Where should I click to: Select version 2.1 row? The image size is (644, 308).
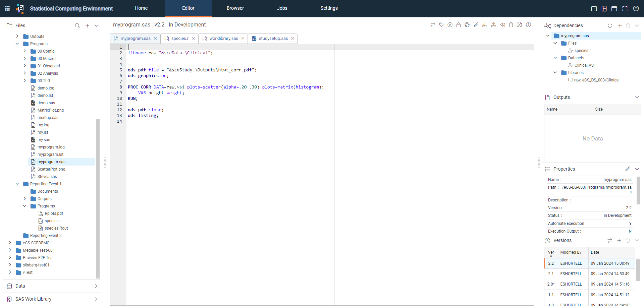pos(590,274)
